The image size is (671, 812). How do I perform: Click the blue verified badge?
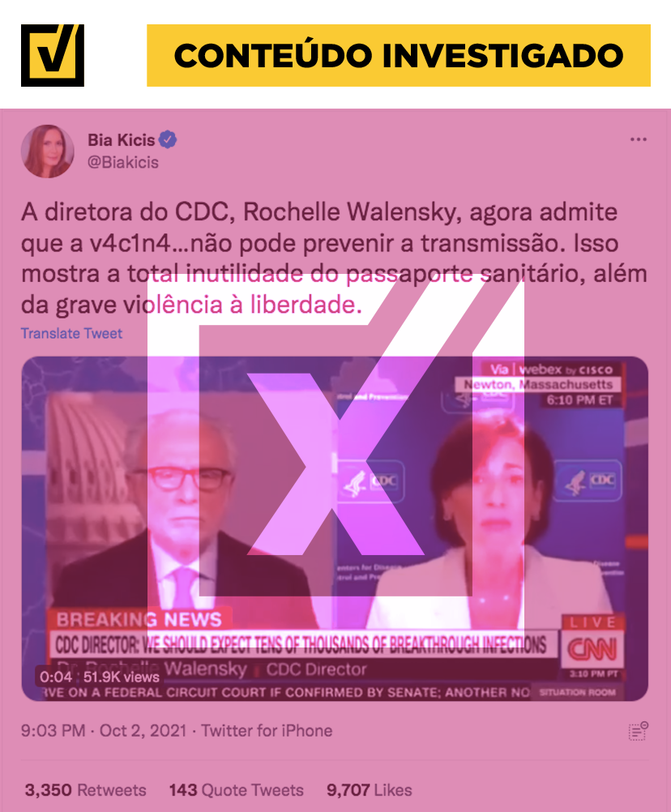click(x=168, y=140)
